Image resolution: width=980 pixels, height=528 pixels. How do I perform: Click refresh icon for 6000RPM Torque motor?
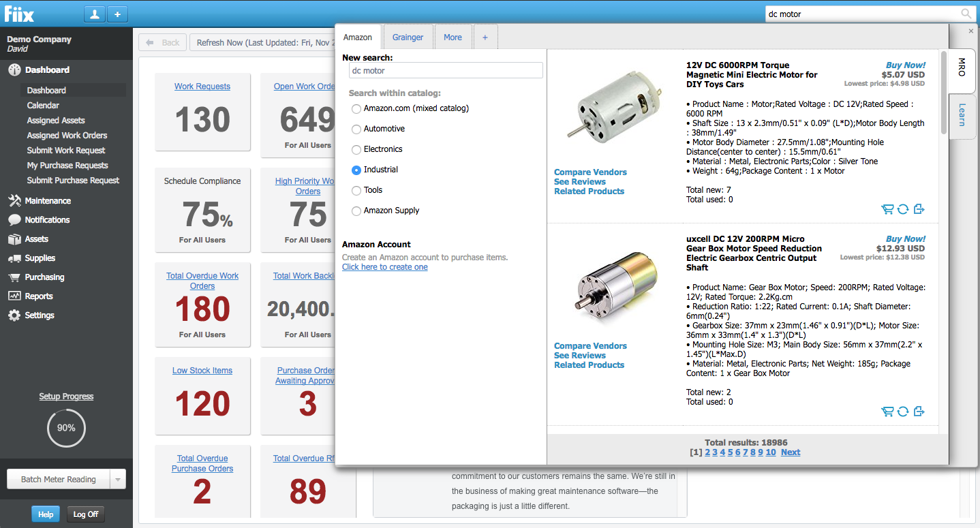click(x=903, y=209)
